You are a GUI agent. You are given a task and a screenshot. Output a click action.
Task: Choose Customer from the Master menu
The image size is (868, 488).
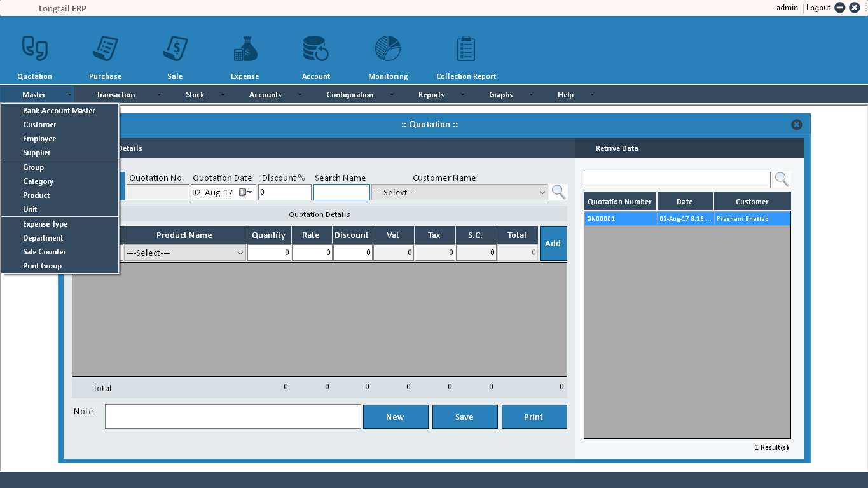pyautogui.click(x=39, y=125)
